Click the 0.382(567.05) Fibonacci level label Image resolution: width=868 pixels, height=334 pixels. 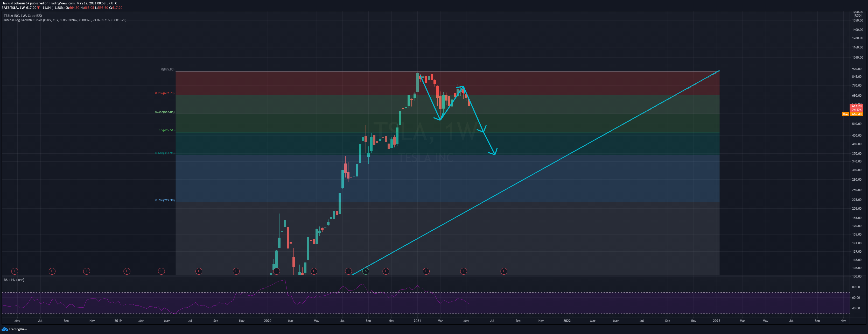(x=165, y=112)
